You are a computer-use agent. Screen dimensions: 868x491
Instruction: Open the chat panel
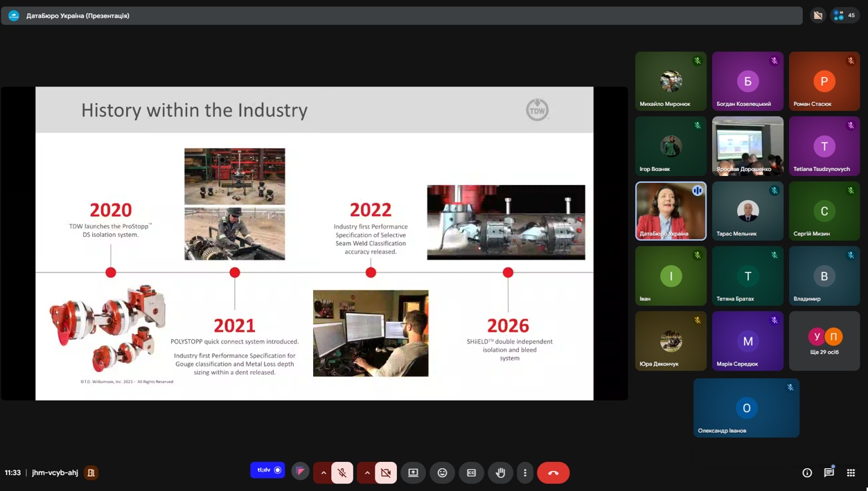(x=829, y=472)
